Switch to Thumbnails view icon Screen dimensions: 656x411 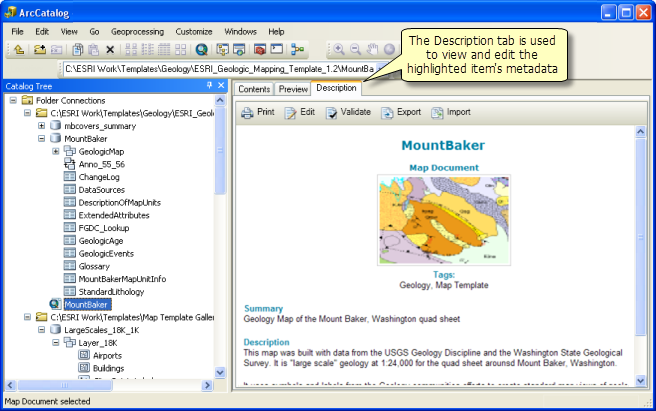pyautogui.click(x=181, y=50)
